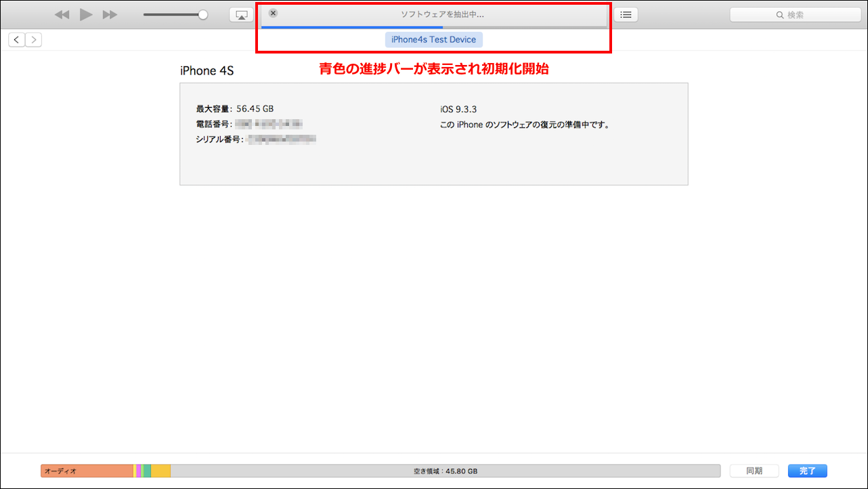Click the iPhone 4S heading
868x489 pixels.
click(207, 70)
